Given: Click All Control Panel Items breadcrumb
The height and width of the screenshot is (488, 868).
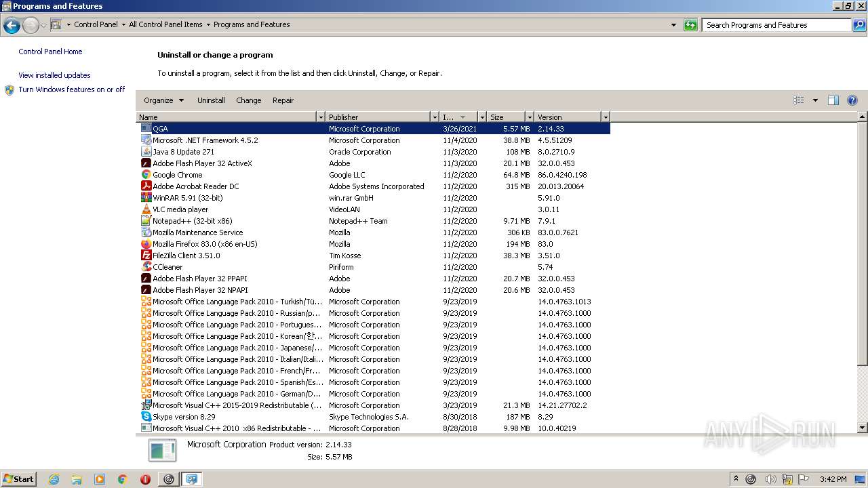Looking at the screenshot, I should [x=165, y=24].
